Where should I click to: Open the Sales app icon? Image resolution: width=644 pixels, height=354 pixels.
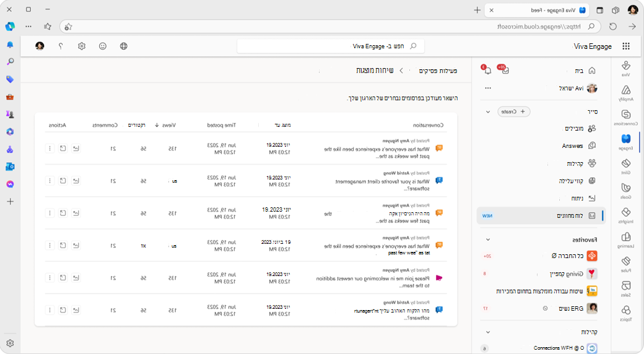[x=625, y=288]
